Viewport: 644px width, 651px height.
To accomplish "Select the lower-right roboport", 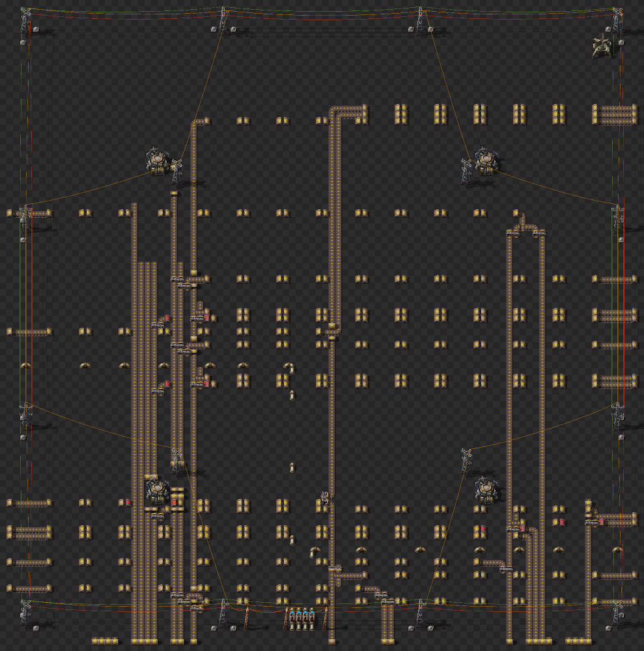I will (x=486, y=490).
